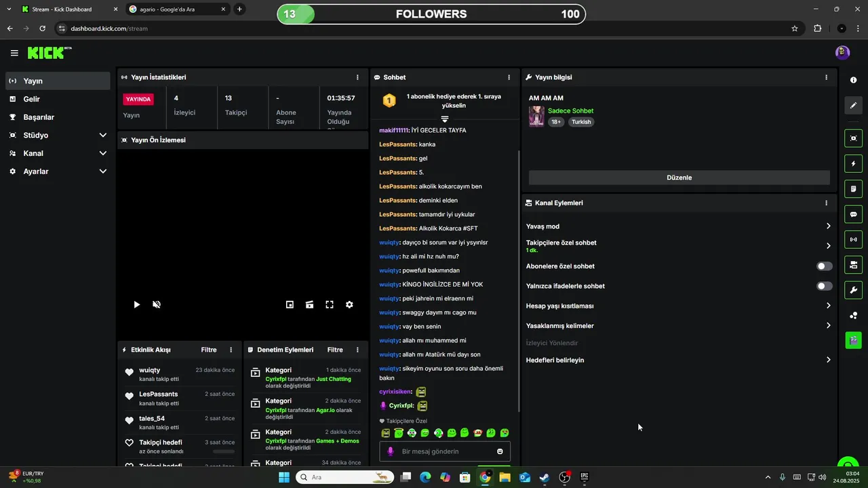Toggle picture-in-picture on stream preview
The height and width of the screenshot is (488, 868).
pyautogui.click(x=290, y=305)
